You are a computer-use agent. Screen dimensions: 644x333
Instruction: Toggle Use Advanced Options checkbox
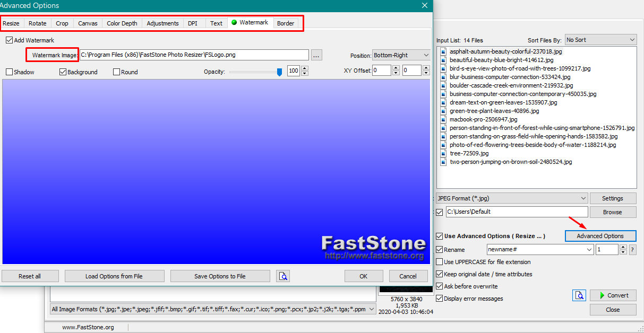click(439, 236)
